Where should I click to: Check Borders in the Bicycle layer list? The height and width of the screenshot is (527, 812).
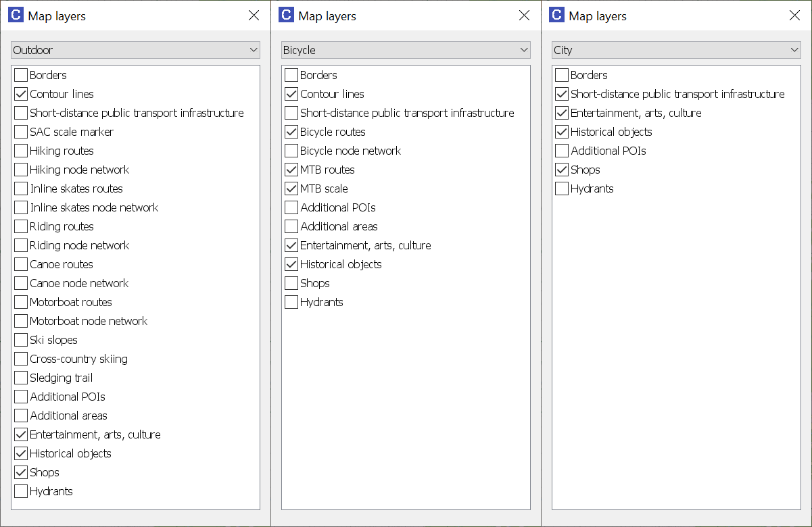[291, 75]
